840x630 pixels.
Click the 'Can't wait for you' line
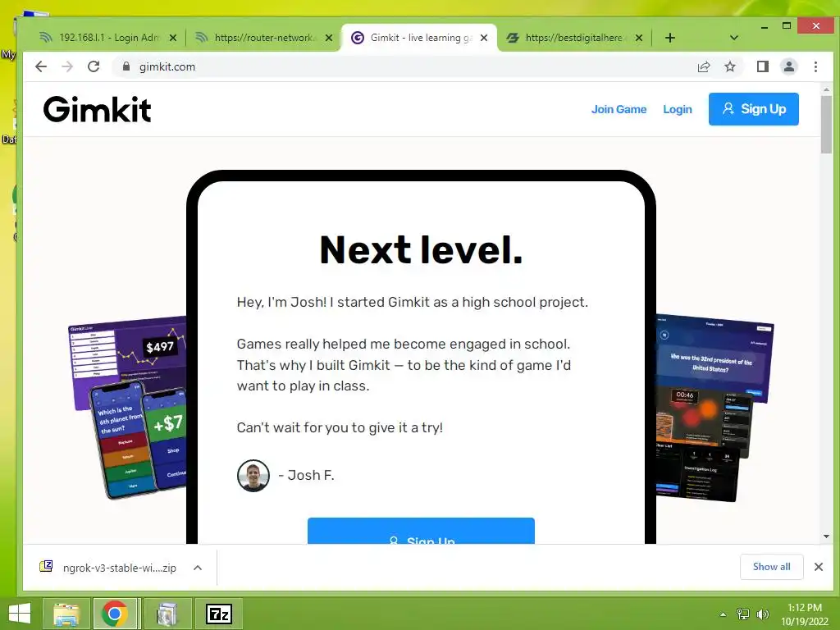click(340, 427)
